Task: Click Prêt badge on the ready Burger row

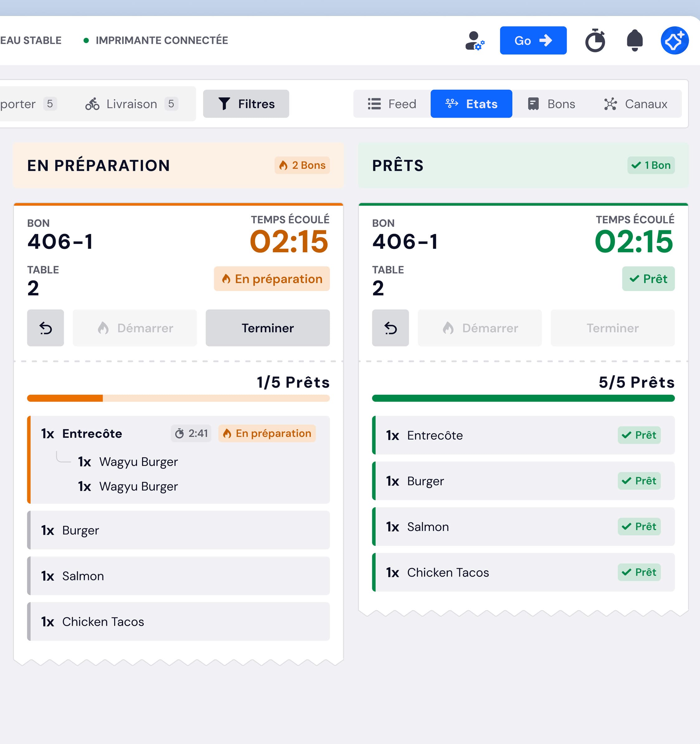Action: pyautogui.click(x=639, y=481)
